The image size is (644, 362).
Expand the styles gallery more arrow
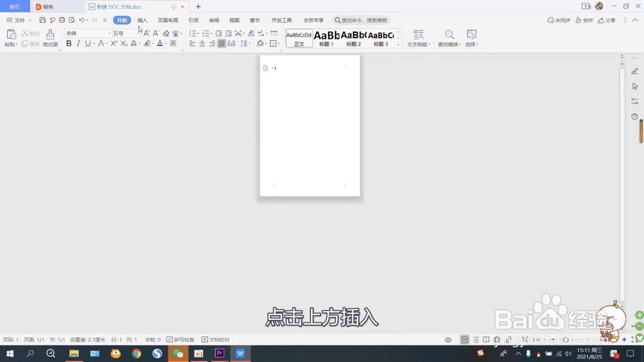[x=398, y=44]
